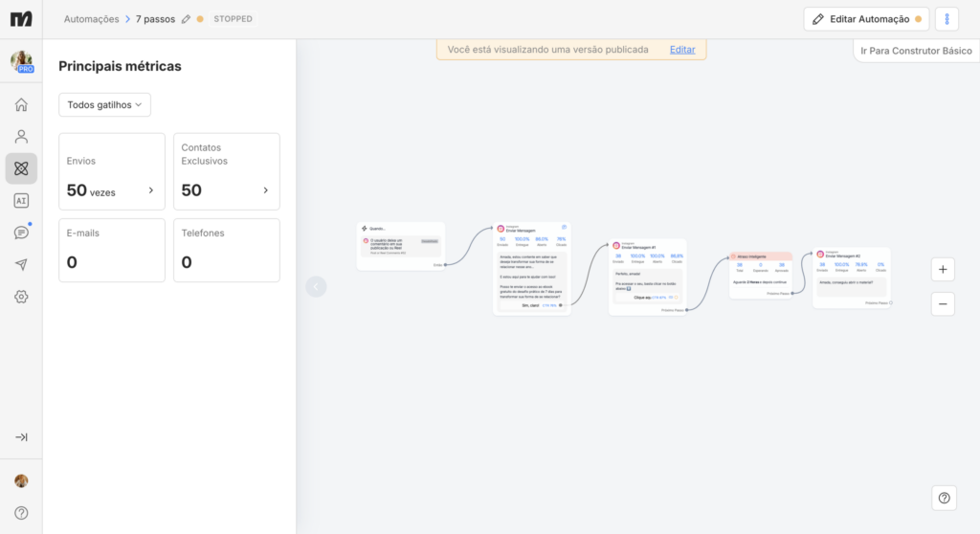Open the Home page from sidebar
This screenshot has height=534, width=980.
[x=21, y=104]
